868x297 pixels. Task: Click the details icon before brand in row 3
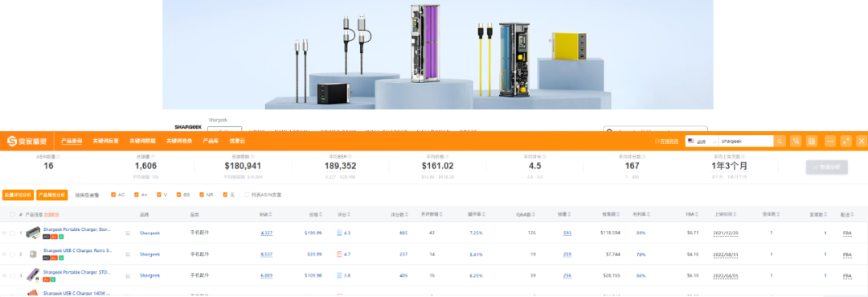tap(128, 275)
